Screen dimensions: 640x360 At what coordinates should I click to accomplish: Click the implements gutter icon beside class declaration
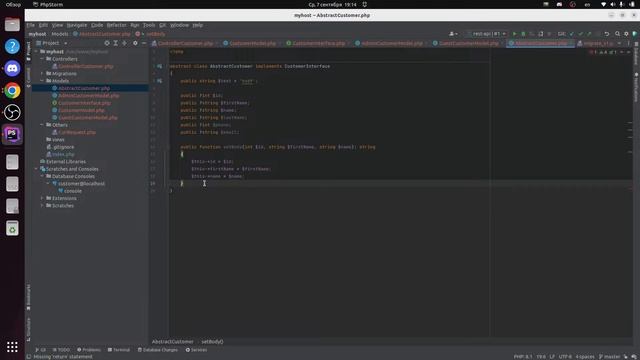click(x=159, y=66)
